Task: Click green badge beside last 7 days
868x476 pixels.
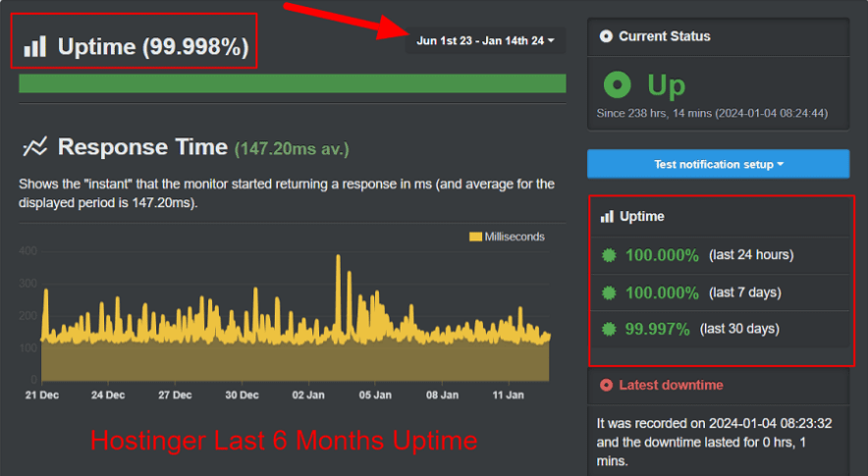Action: [x=609, y=292]
